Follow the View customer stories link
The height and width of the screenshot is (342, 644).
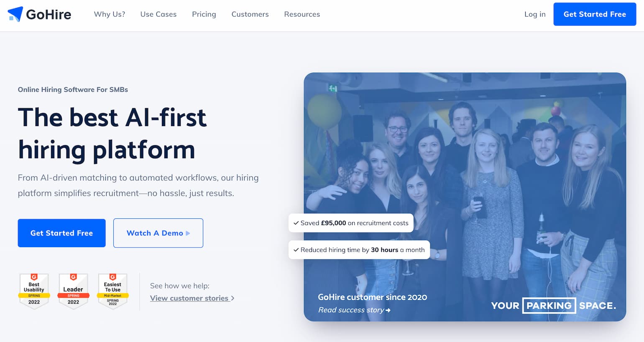point(189,298)
